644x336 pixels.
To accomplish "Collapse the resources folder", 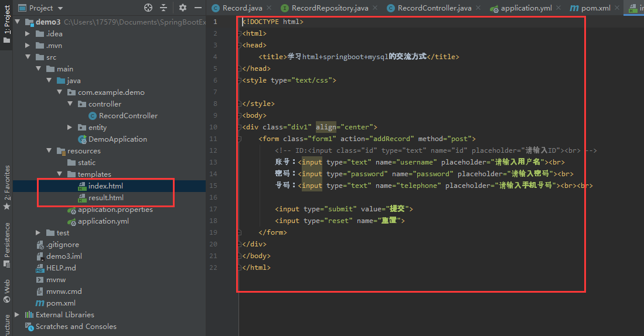I will pos(49,150).
